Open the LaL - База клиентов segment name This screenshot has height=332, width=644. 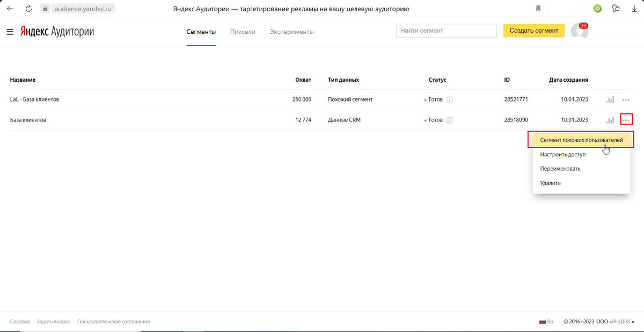34,99
